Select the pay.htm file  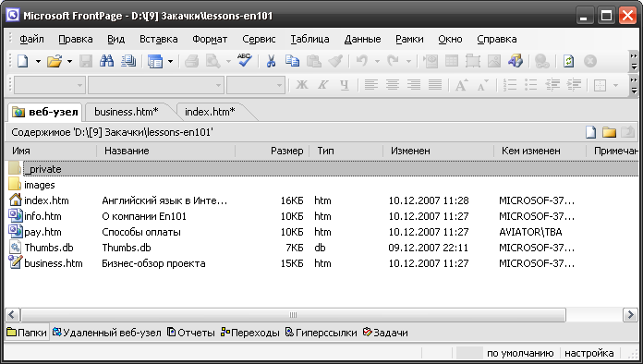click(42, 232)
